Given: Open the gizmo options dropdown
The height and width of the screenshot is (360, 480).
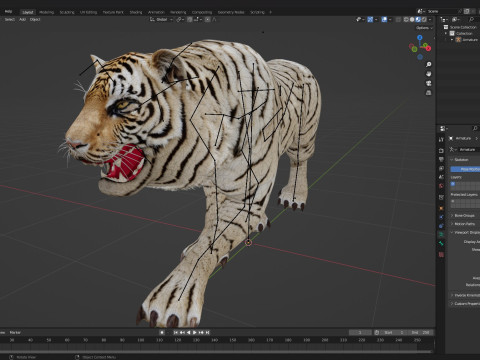Looking at the screenshot, I should (x=376, y=20).
